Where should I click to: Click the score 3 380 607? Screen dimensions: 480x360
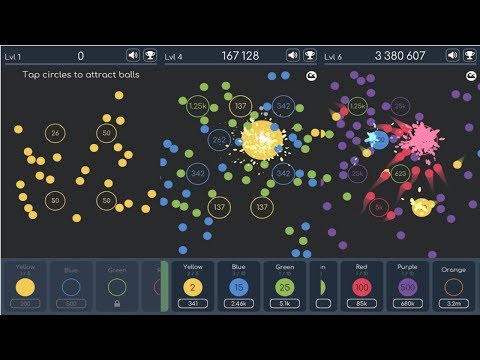pos(400,56)
